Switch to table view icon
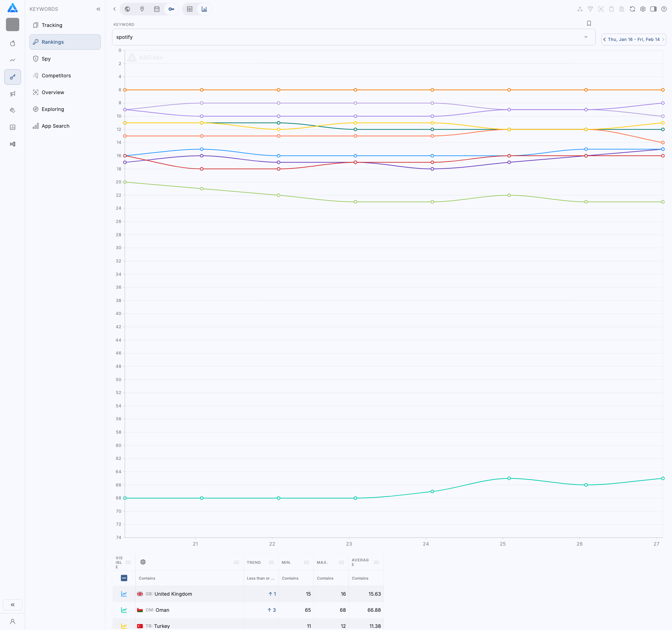The image size is (672, 630). (190, 9)
